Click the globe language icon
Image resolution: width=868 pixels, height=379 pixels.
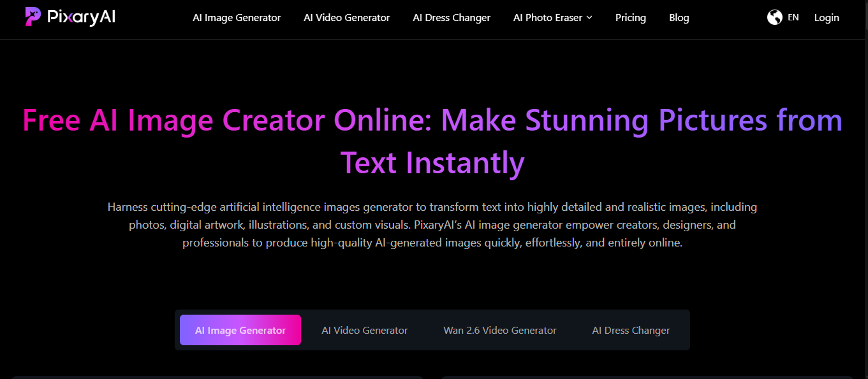point(774,18)
